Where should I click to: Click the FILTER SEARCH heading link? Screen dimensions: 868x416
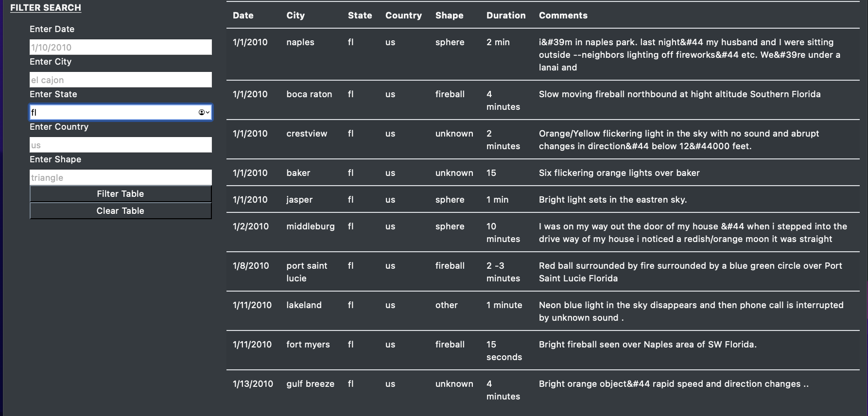pos(46,7)
